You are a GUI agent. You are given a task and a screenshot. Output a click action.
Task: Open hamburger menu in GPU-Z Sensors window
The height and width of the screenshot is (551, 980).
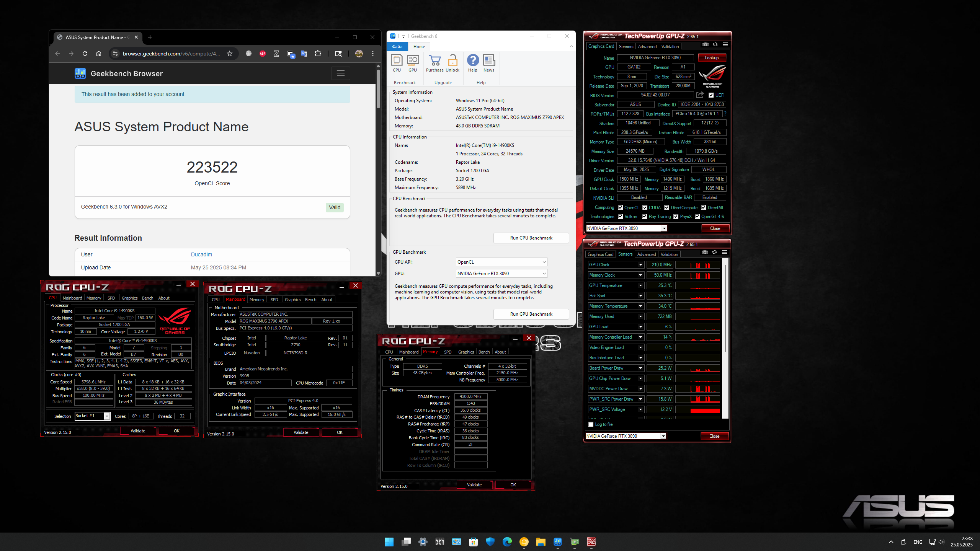tap(724, 252)
